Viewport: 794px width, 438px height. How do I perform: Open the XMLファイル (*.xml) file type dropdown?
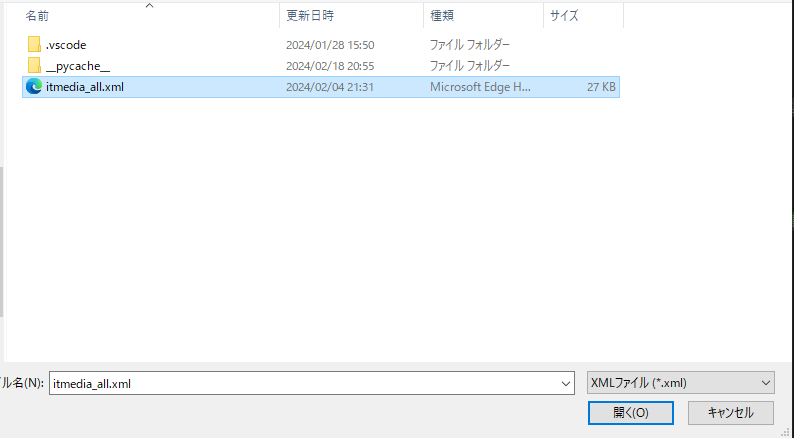tap(680, 383)
